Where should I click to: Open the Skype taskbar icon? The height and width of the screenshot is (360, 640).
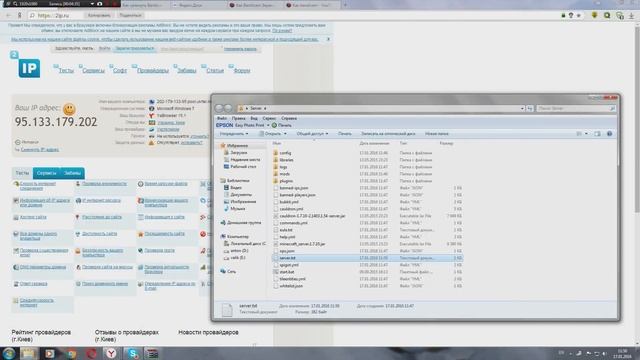click(x=132, y=353)
